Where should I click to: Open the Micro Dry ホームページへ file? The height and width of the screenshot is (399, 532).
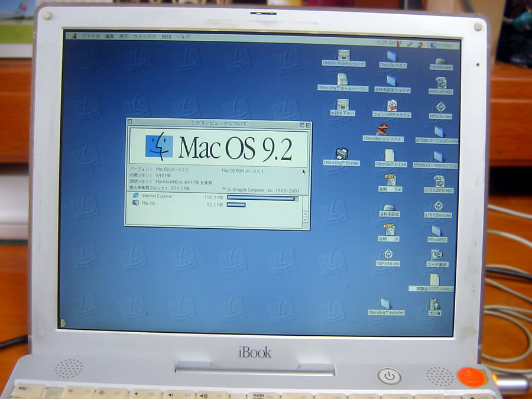click(342, 82)
